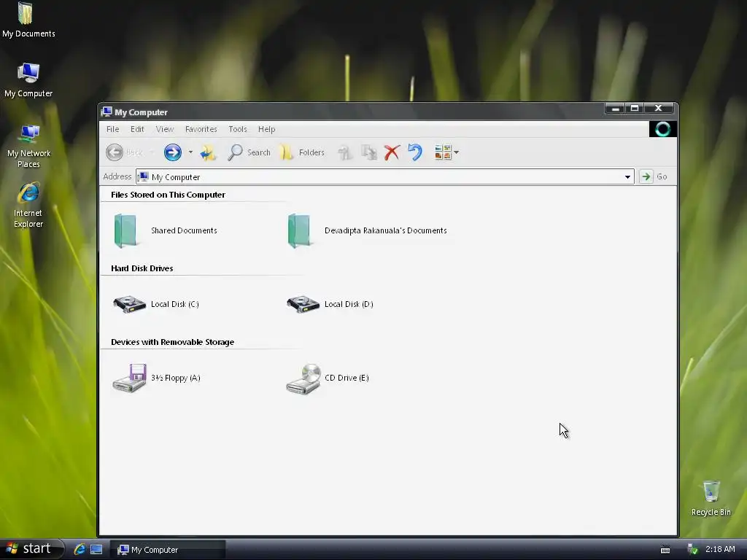Select the CD Drive (E:) icon
This screenshot has width=747, height=560.
[303, 379]
